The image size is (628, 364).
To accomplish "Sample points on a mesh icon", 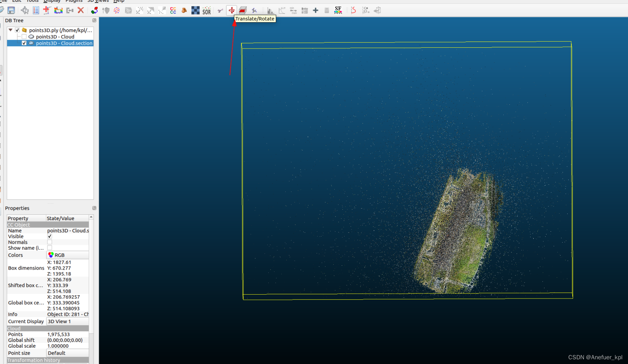I will pos(128,10).
